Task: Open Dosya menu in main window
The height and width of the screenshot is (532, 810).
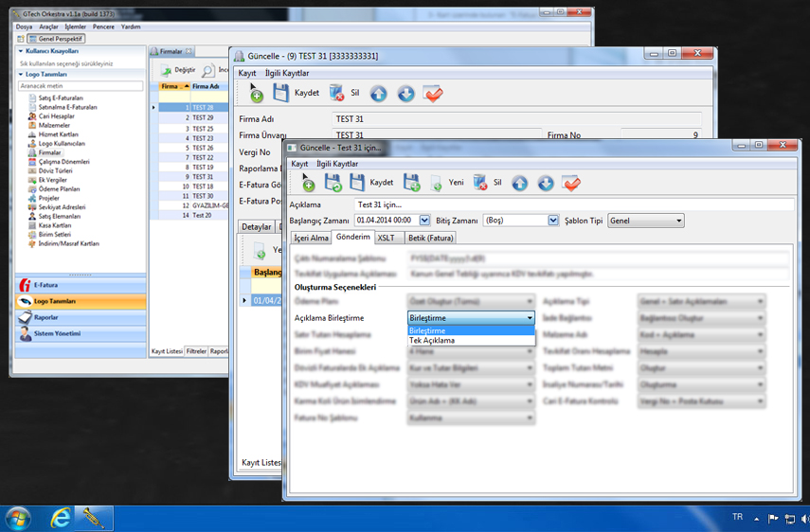Action: pos(24,27)
